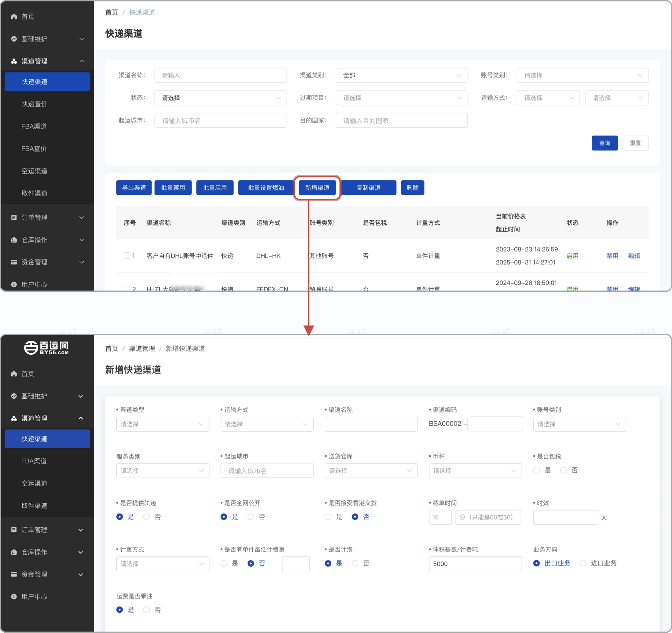This screenshot has height=633, width=672.
Task: Click the 仓库操作 icon in the top sidebar
Action: click(14, 240)
